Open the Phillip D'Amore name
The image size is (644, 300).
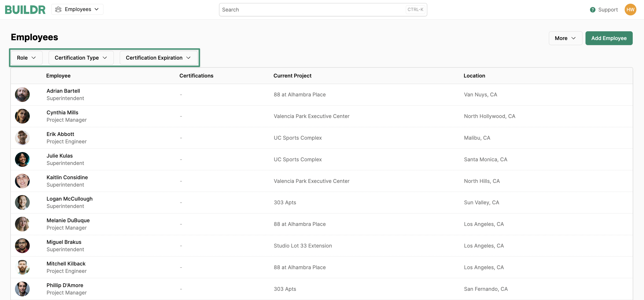point(65,285)
